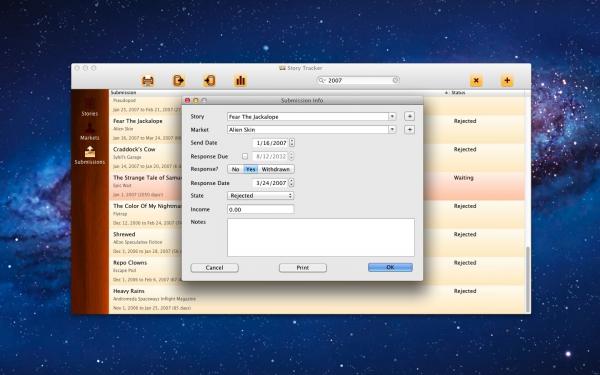
Task: Click the Response Due date stepper
Action: click(x=292, y=156)
